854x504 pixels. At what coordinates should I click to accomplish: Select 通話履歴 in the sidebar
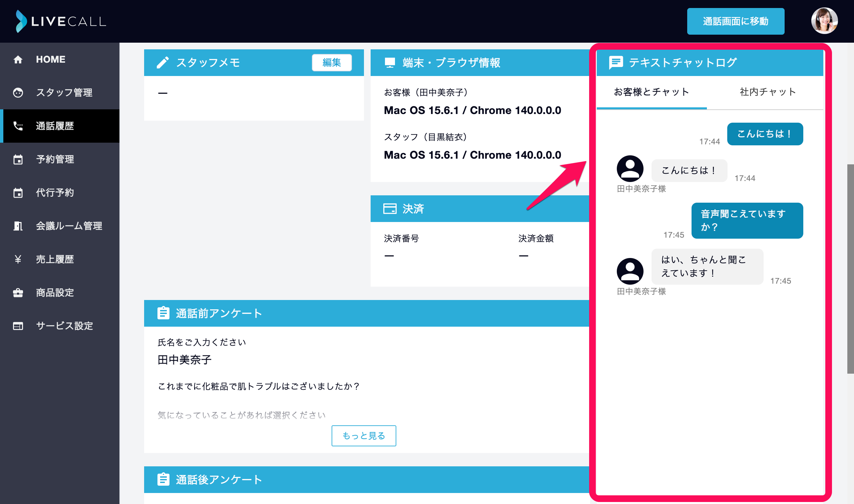(x=60, y=126)
